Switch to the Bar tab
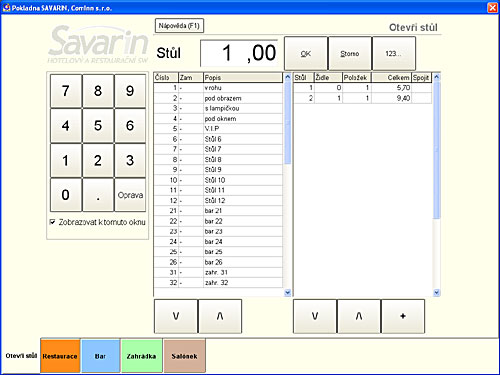Screen dimensions: 500x375 coord(100,356)
